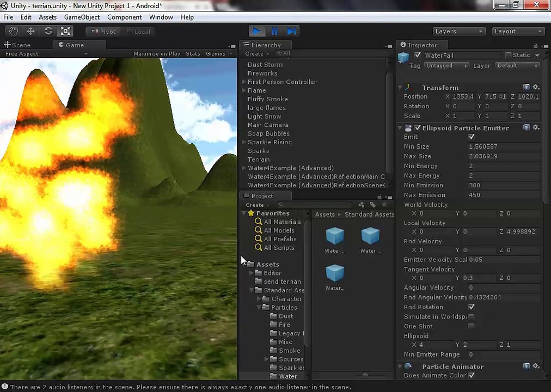Screen dimensions: 551x392
Task: Open the Window menu
Action: pyautogui.click(x=161, y=17)
